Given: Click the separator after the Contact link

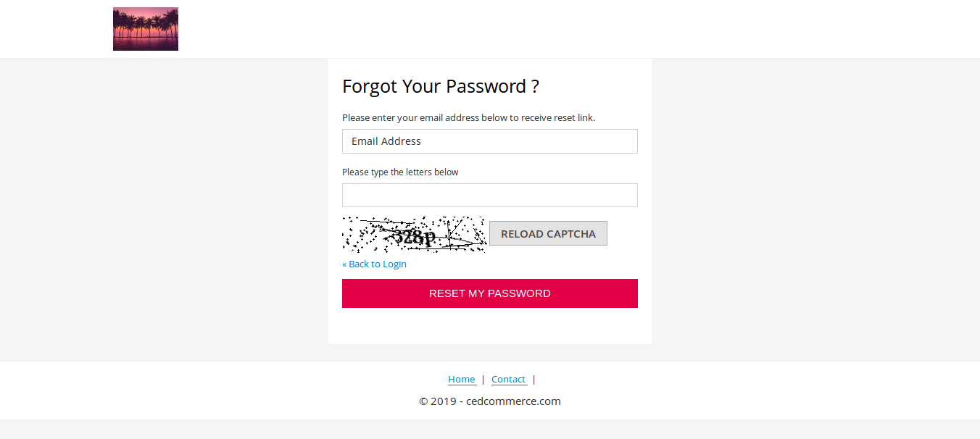Looking at the screenshot, I should (534, 380).
